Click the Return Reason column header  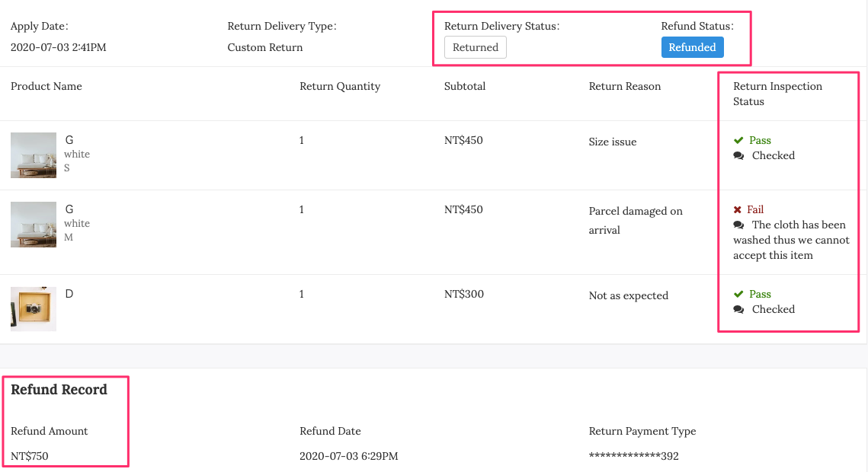click(x=624, y=86)
